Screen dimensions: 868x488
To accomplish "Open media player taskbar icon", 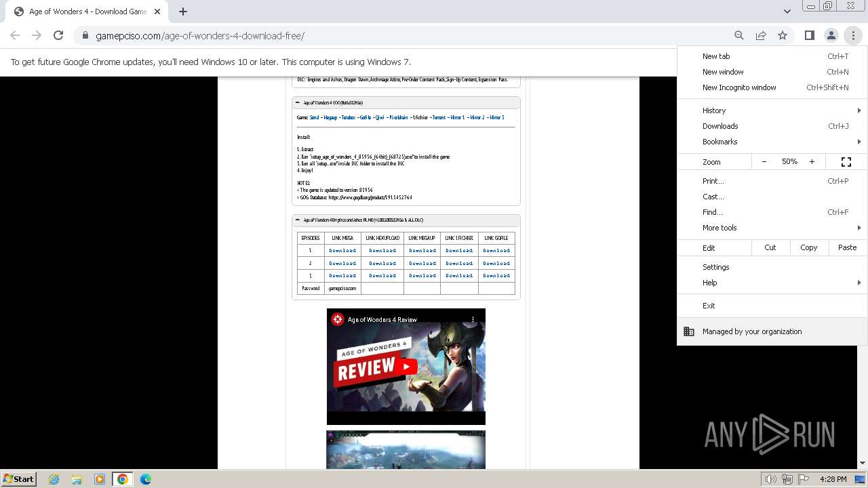I will (100, 479).
